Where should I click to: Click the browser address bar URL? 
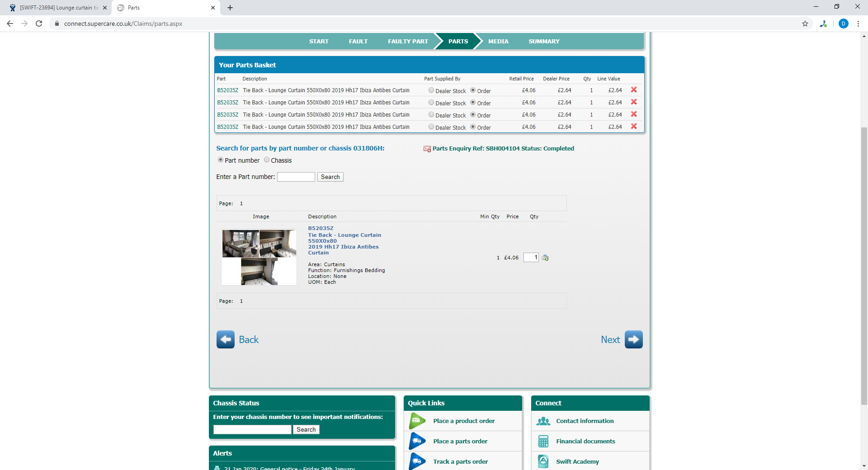(x=123, y=23)
